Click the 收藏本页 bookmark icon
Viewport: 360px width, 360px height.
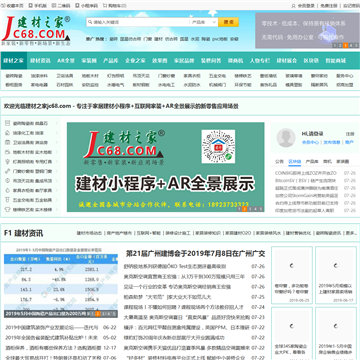pyautogui.click(x=4, y=6)
